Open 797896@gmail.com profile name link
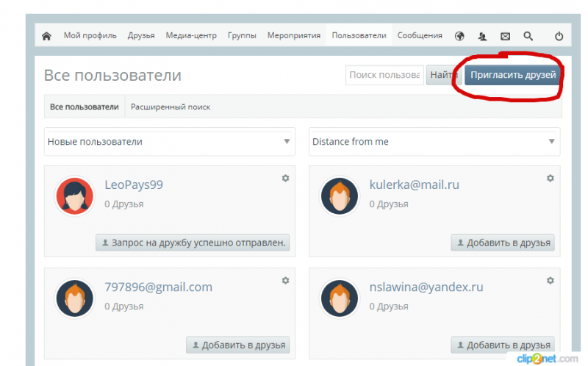Image resolution: width=588 pixels, height=366 pixels. (x=158, y=287)
